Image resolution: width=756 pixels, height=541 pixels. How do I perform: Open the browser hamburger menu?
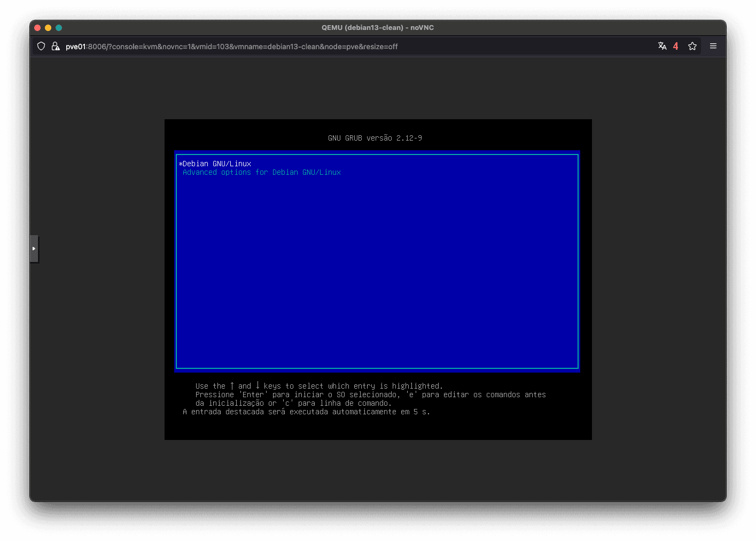[x=713, y=46]
